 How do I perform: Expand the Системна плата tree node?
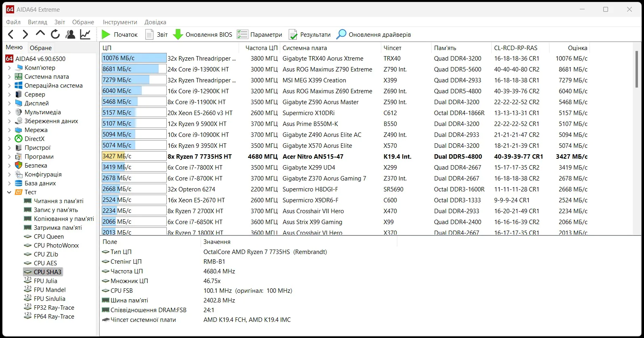click(9, 77)
